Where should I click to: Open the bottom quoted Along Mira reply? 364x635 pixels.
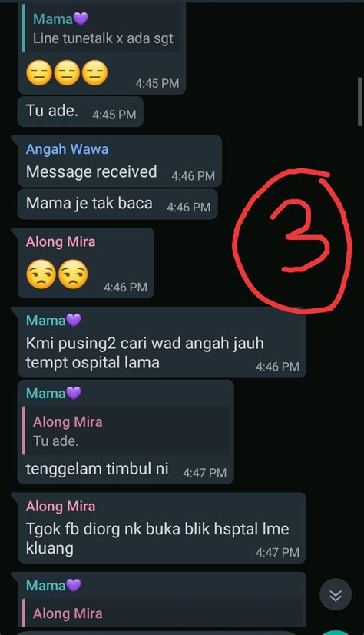click(x=162, y=612)
